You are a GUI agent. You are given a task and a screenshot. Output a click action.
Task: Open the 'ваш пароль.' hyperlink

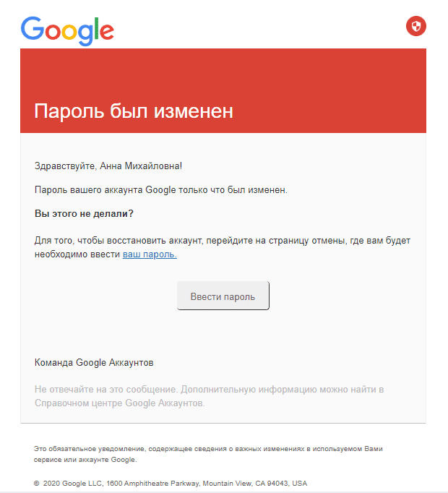tap(150, 254)
